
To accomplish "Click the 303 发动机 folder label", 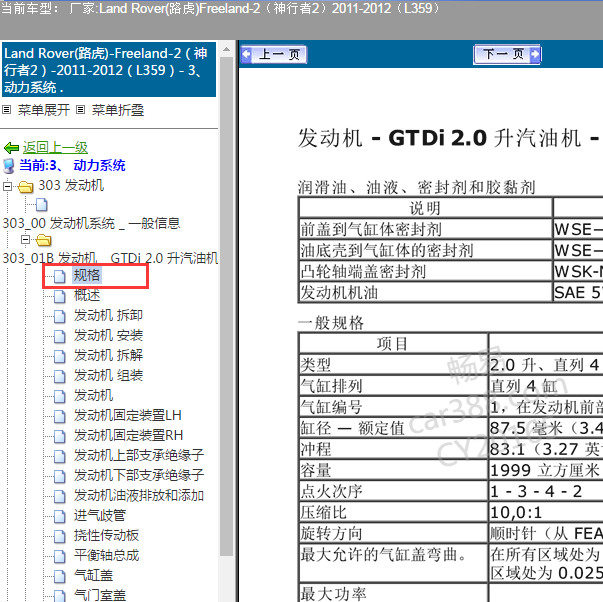I will (71, 185).
